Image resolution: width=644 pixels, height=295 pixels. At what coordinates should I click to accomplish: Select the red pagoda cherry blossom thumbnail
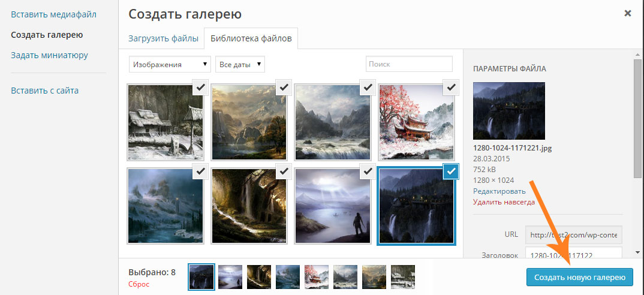click(417, 122)
